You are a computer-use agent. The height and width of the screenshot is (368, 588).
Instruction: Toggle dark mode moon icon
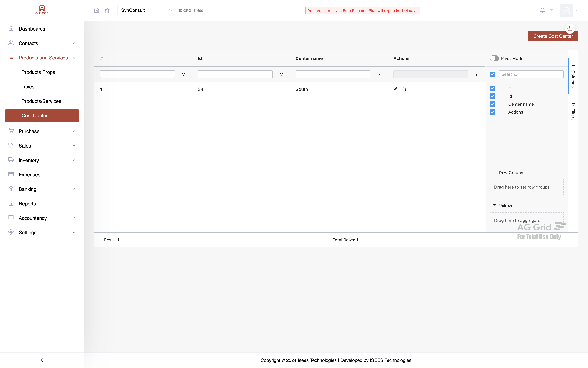(x=570, y=29)
